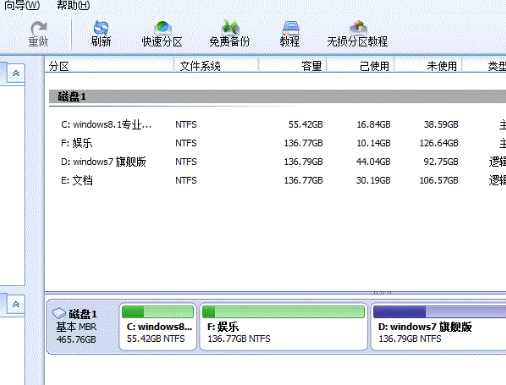The image size is (506, 385).
Task: Select the D: windows7 旗舰版 partition row
Action: (277, 162)
